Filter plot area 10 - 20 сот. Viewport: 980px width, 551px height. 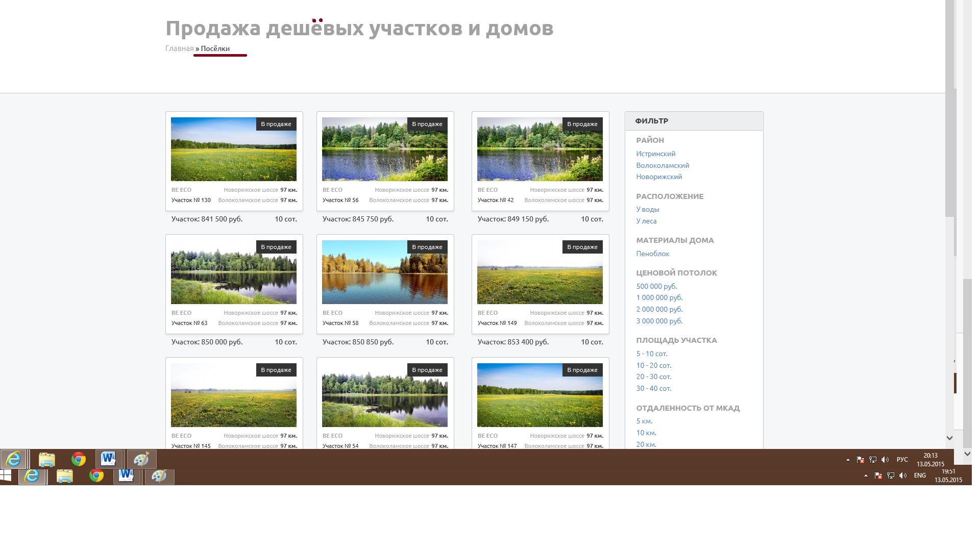(653, 365)
